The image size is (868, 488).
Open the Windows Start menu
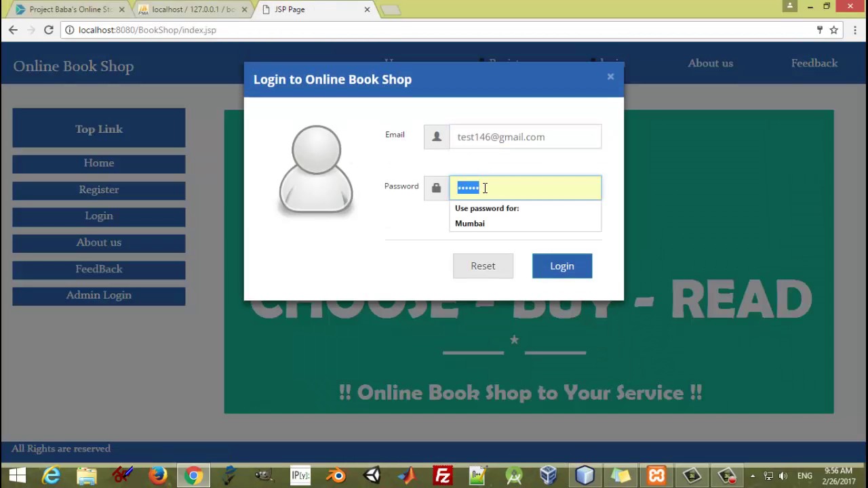[x=17, y=476]
